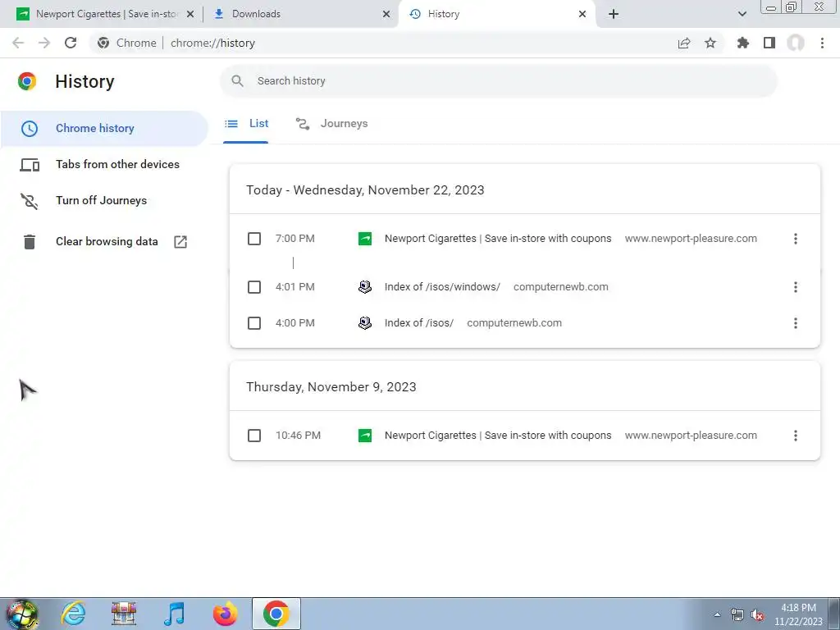Go back using the browser back arrow

pos(18,43)
